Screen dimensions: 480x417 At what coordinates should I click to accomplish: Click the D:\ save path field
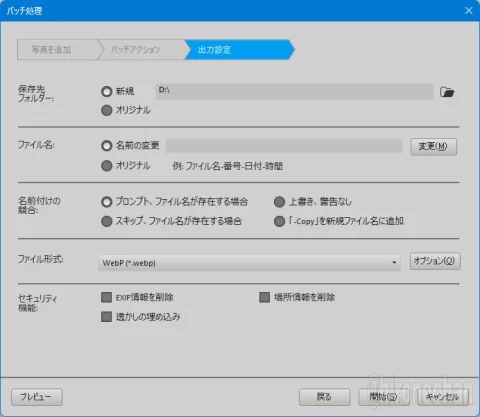pyautogui.click(x=295, y=92)
